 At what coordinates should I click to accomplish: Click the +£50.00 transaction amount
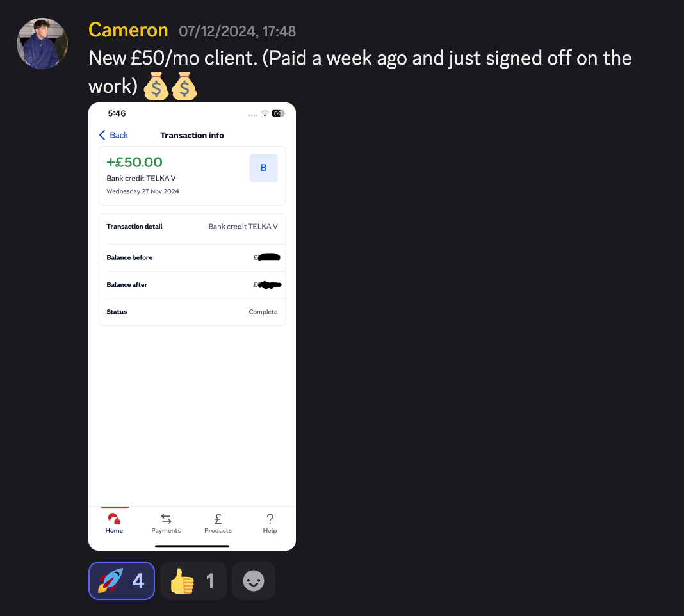click(x=134, y=162)
